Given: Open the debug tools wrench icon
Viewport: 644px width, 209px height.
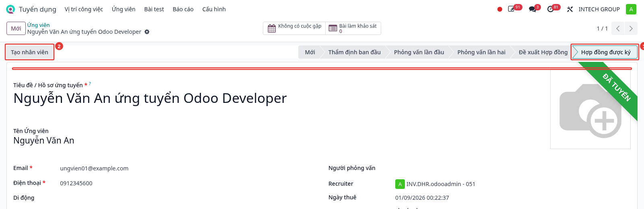Looking at the screenshot, I should tap(570, 9).
